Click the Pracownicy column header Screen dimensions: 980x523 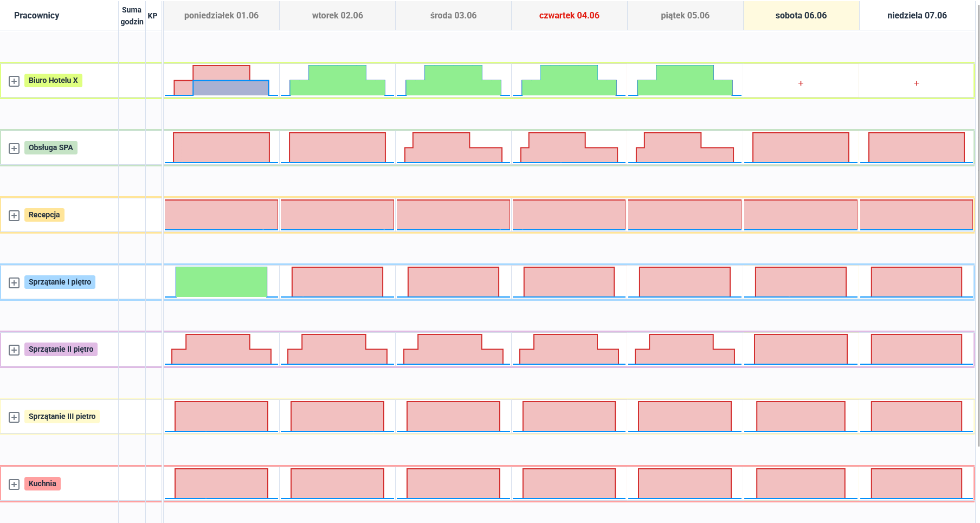pos(36,15)
